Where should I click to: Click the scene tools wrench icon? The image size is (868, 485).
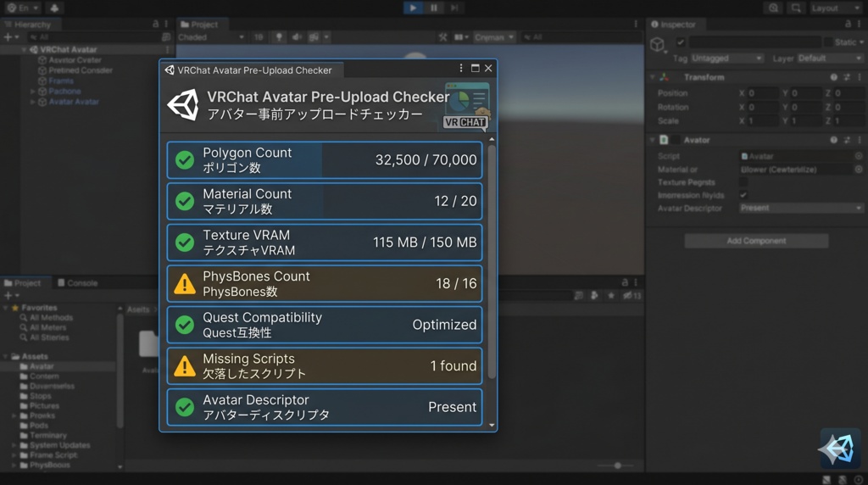[x=442, y=37]
